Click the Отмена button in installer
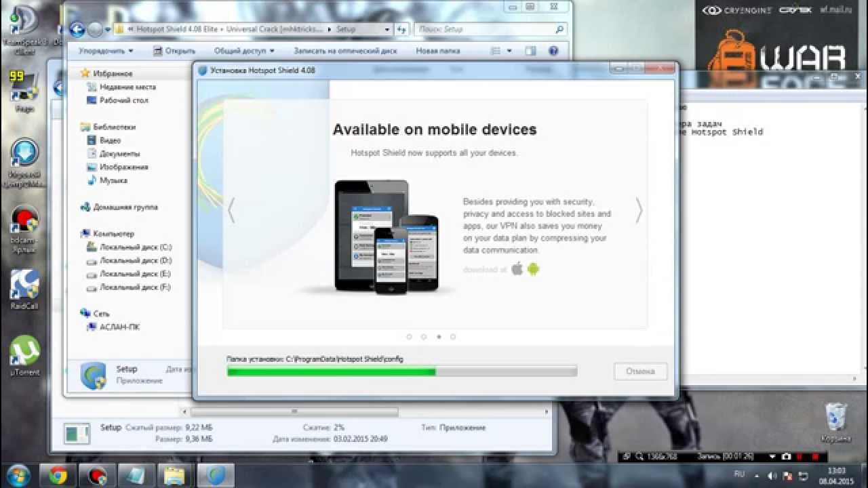Screen dimensions: 868x488 pyautogui.click(x=640, y=371)
